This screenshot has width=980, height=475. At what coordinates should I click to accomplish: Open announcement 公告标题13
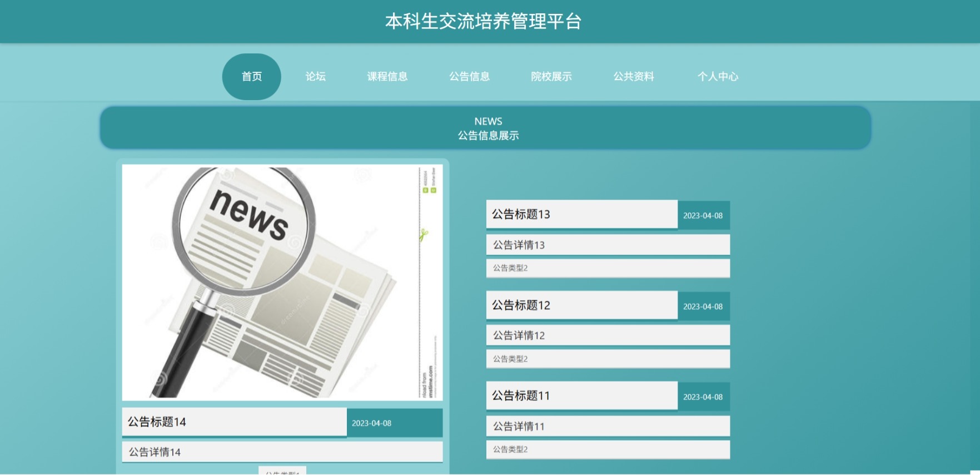[582, 214]
